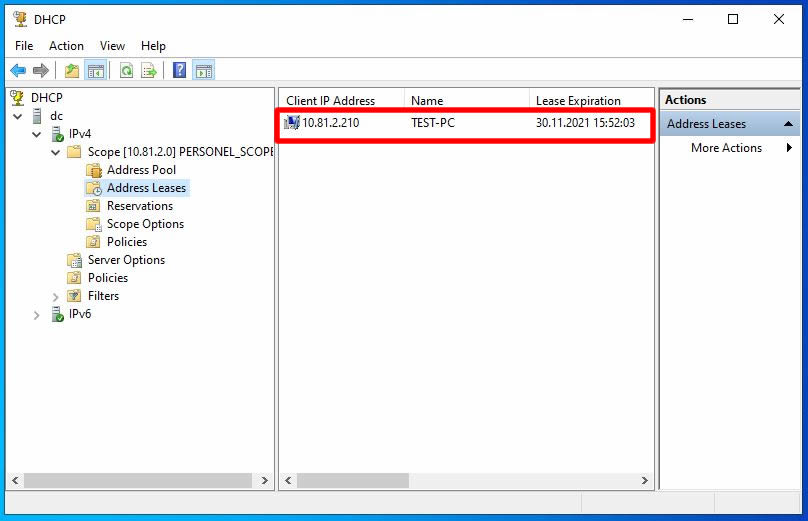This screenshot has width=808, height=521.
Task: Collapse the Scope [10.81.2.0] node
Action: [x=56, y=153]
